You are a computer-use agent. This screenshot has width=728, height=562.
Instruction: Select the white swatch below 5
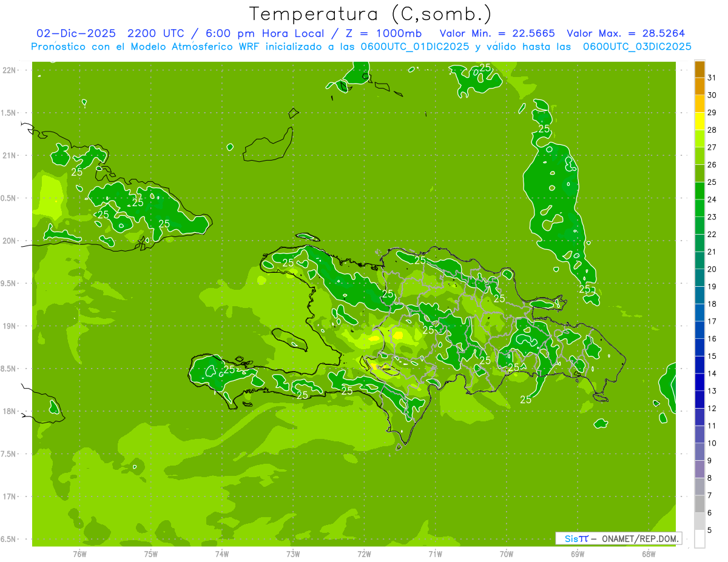tap(699, 539)
